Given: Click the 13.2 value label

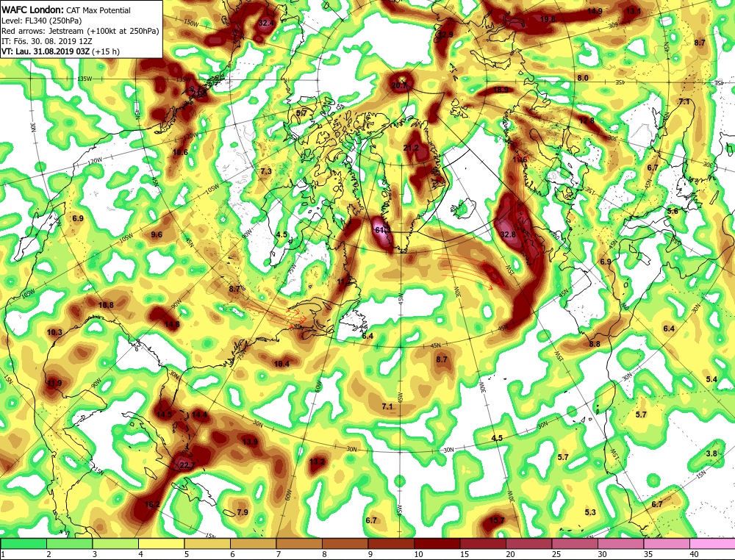Looking at the screenshot, I should tap(317, 462).
